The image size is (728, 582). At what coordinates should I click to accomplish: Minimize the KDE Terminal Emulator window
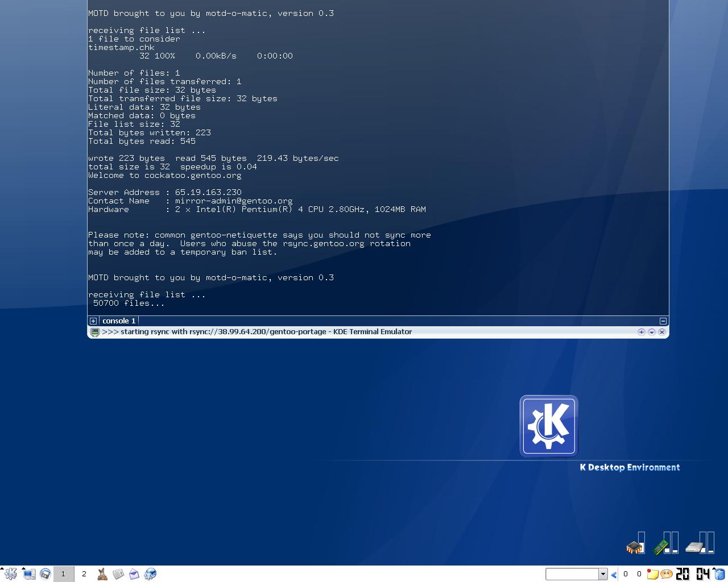tap(652, 332)
